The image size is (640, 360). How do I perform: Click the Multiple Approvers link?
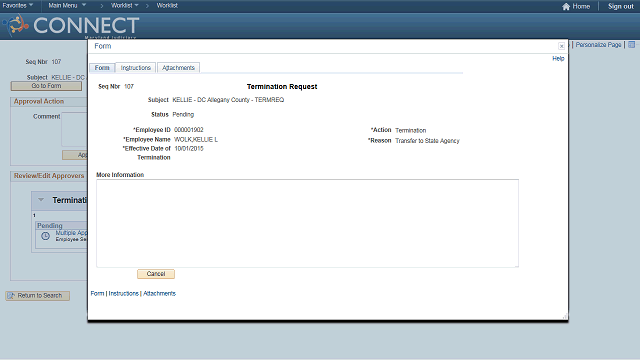[71, 233]
